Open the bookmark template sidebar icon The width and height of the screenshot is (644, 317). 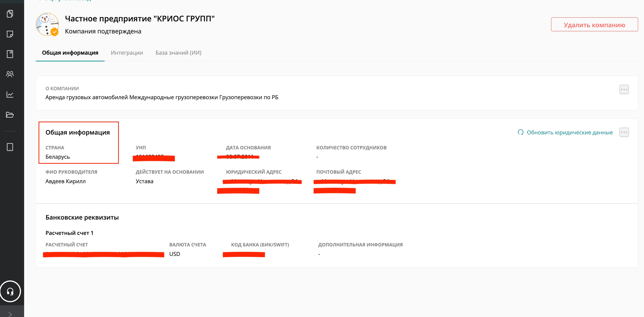click(x=10, y=54)
